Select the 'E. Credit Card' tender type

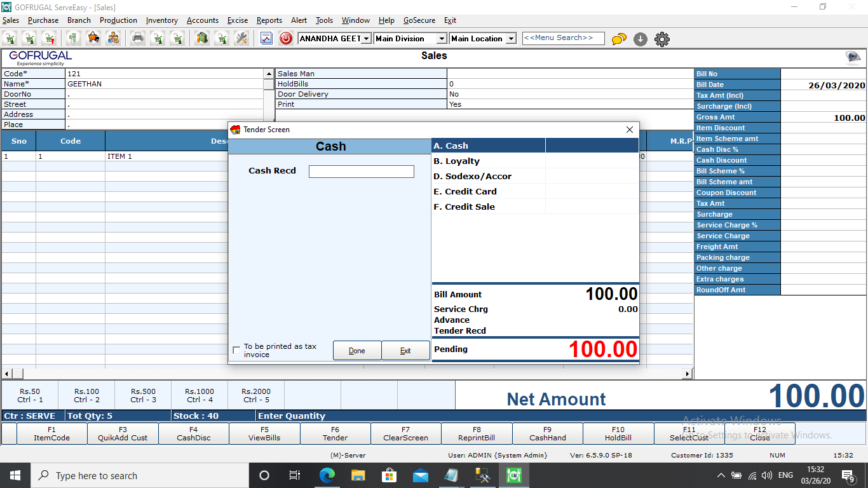535,191
